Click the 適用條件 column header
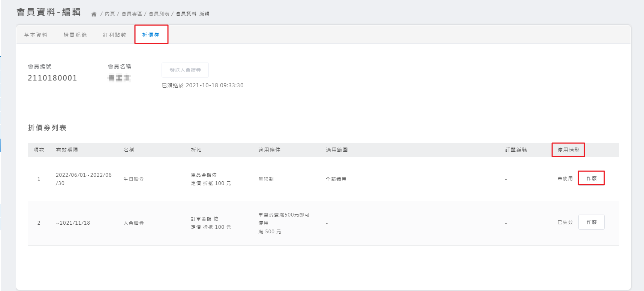Image resolution: width=644 pixels, height=291 pixels. pos(269,150)
